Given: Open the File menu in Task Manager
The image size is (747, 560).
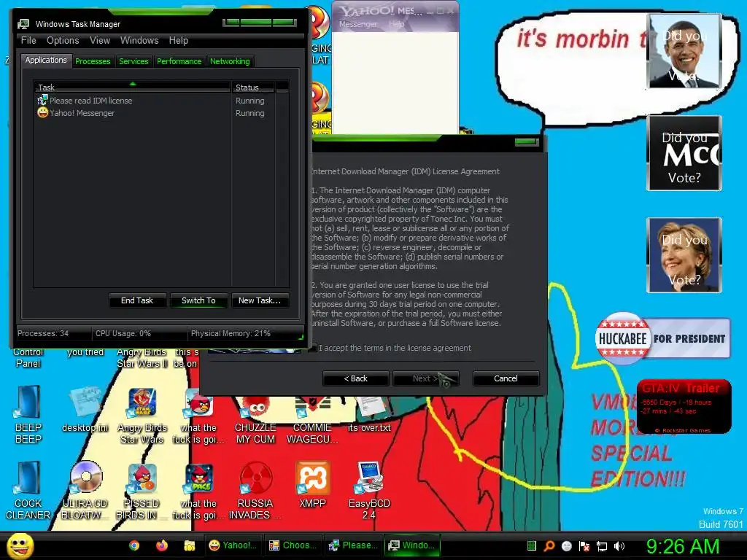Looking at the screenshot, I should pyautogui.click(x=28, y=41).
